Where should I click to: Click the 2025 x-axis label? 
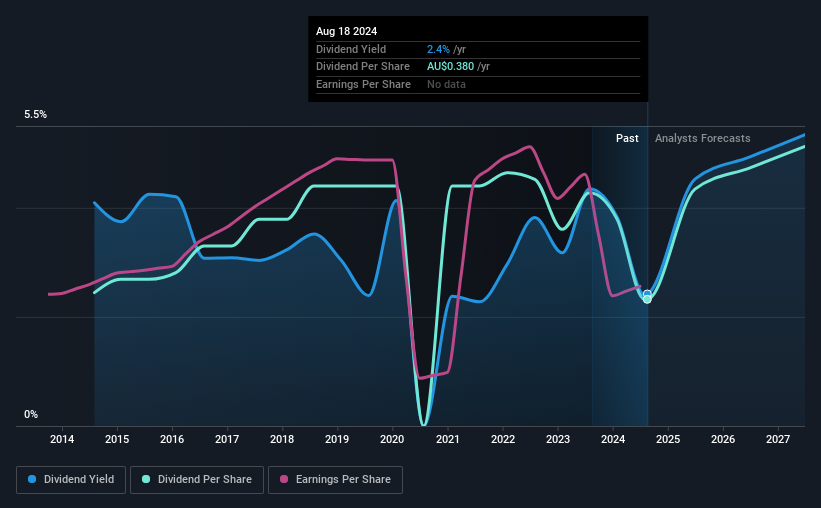(x=668, y=439)
